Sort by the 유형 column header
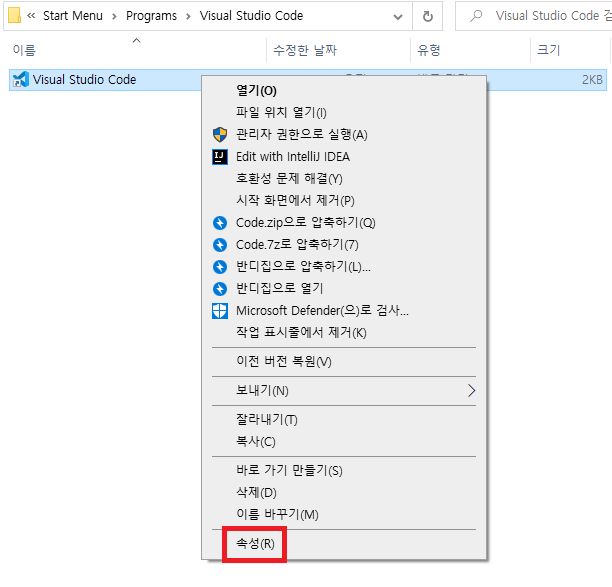Image resolution: width=612 pixels, height=587 pixels. coord(429,50)
